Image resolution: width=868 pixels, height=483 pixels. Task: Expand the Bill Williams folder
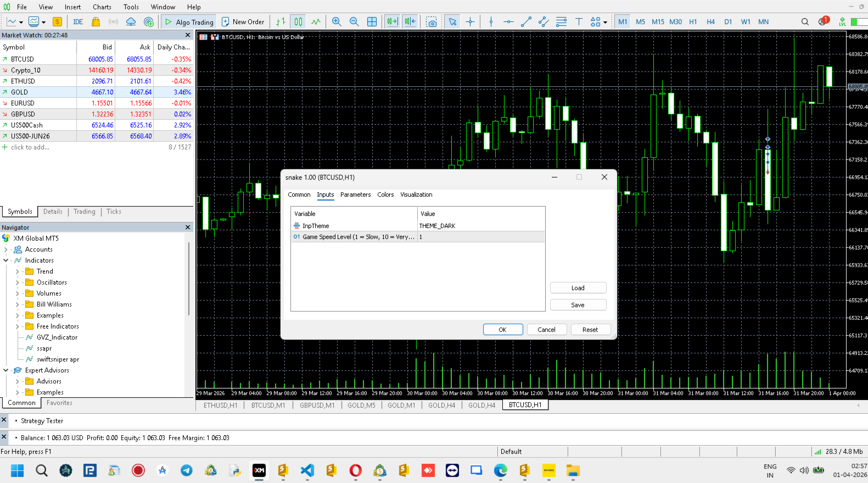pos(17,304)
